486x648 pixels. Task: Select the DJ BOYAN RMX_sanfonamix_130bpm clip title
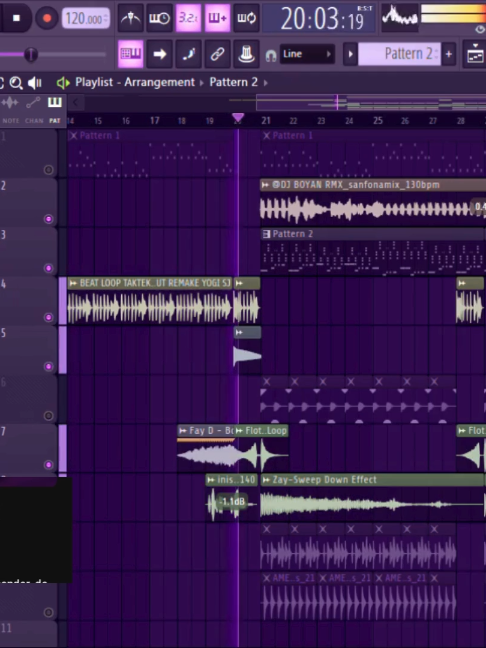pyautogui.click(x=355, y=185)
